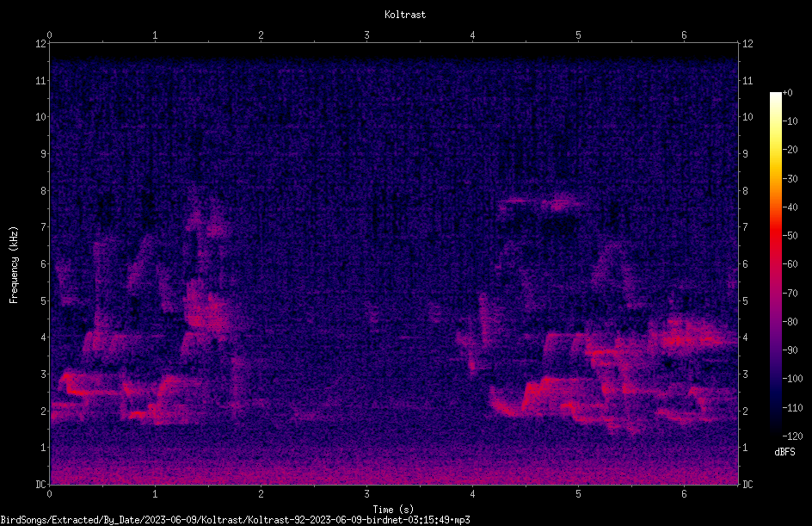Screen dimensions: 812x526
Task: Click the 2 tick on the right frequency axis
Action: coord(745,411)
